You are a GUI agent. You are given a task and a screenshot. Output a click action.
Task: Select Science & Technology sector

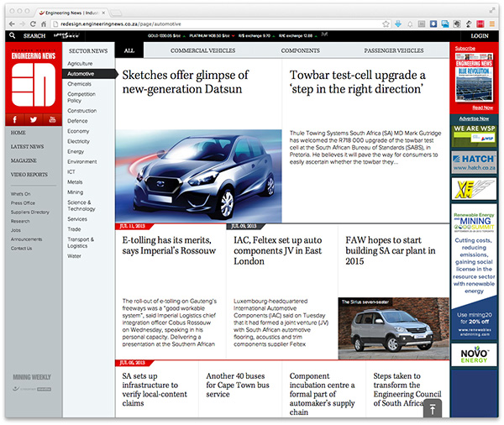(x=81, y=206)
